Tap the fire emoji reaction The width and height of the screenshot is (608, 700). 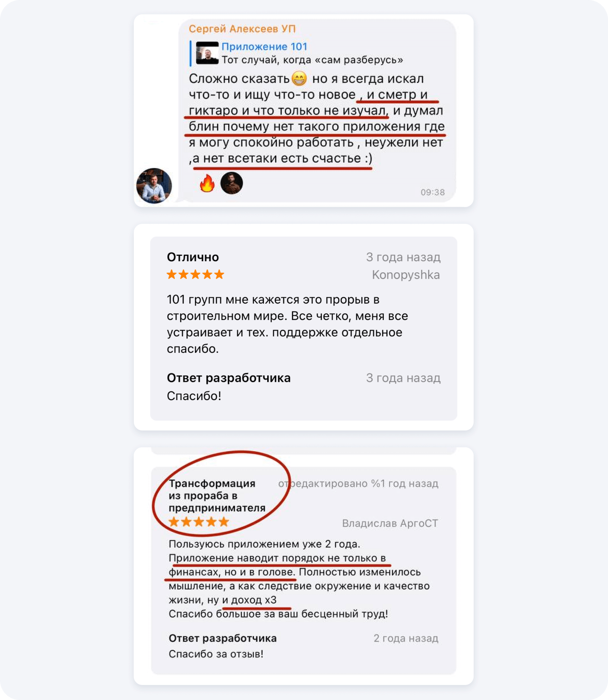[x=207, y=183]
